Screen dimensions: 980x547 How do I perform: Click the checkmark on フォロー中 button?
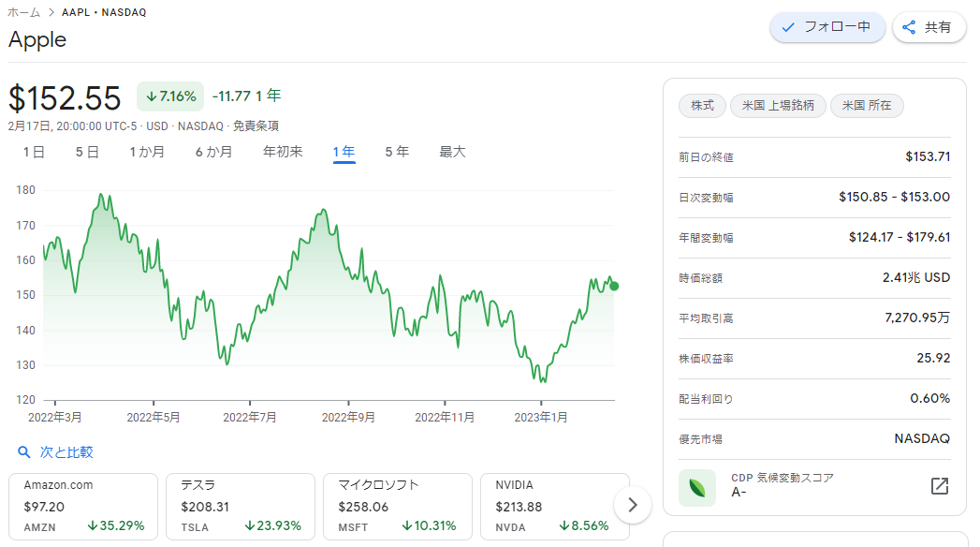pos(788,27)
